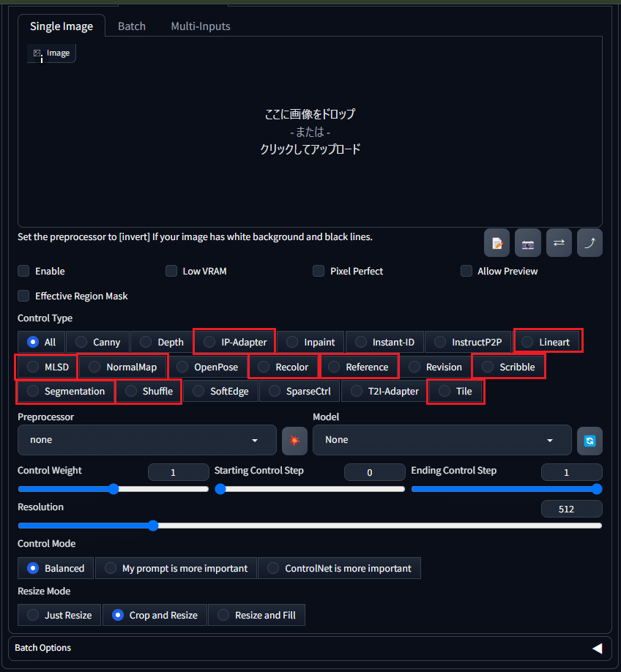Send dimensions with the curved arrow icon

(590, 243)
